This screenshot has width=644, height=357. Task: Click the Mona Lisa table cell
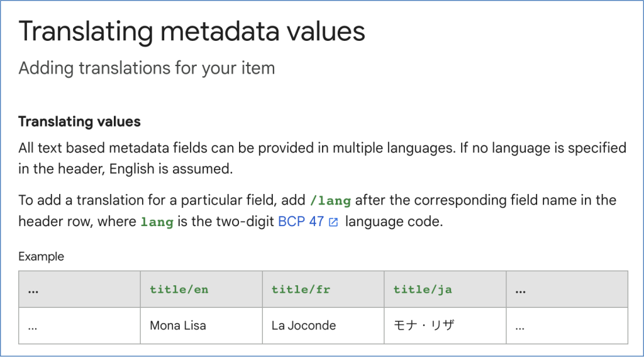pyautogui.click(x=201, y=326)
